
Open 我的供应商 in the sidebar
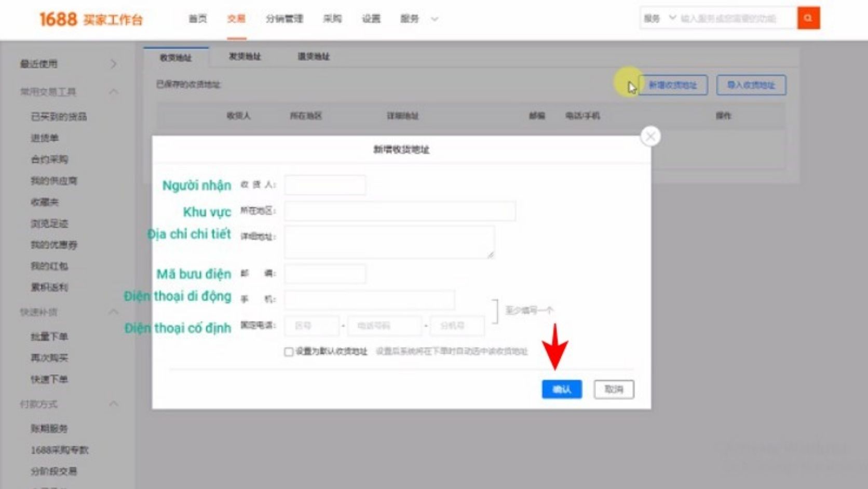[54, 181]
